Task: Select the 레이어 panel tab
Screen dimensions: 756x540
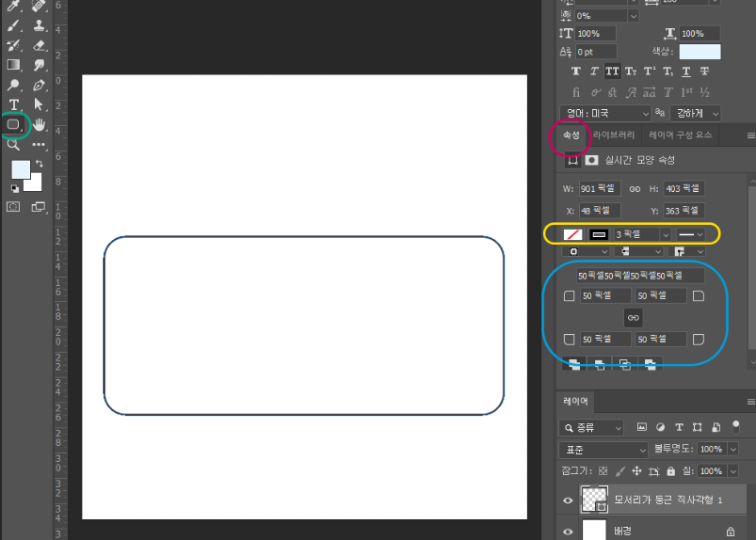Action: (575, 402)
